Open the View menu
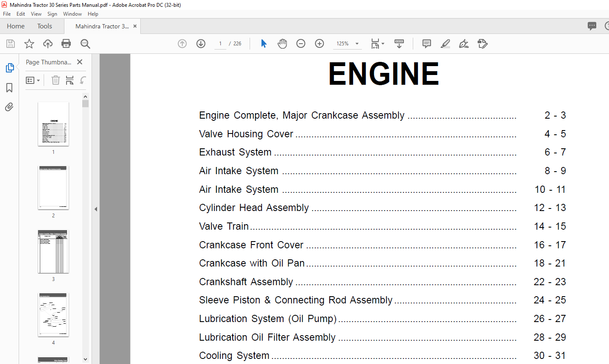The image size is (609, 364). (x=36, y=14)
